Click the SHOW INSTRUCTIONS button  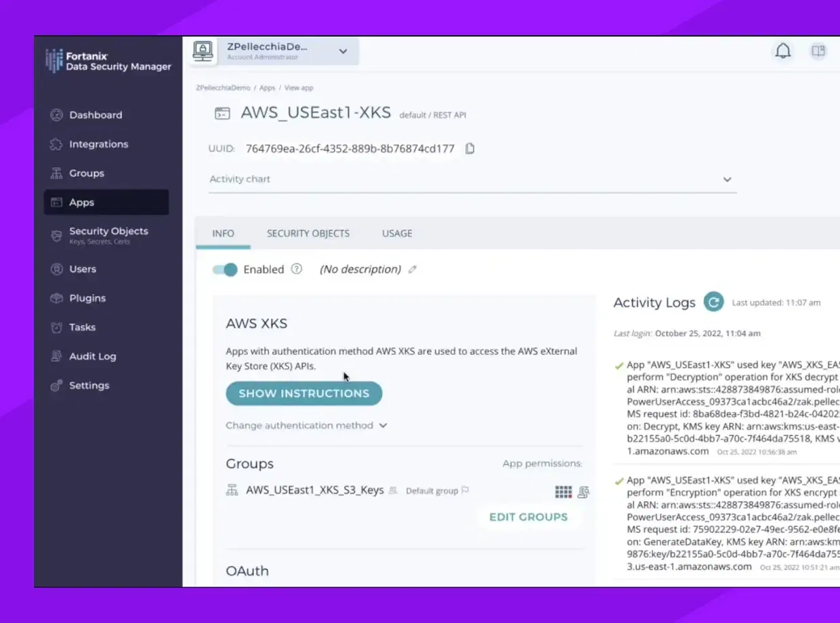coord(304,393)
